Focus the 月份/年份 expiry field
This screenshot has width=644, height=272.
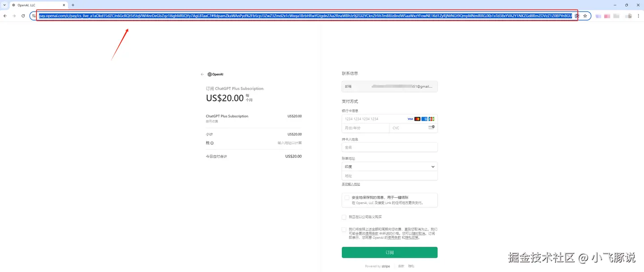coord(366,128)
